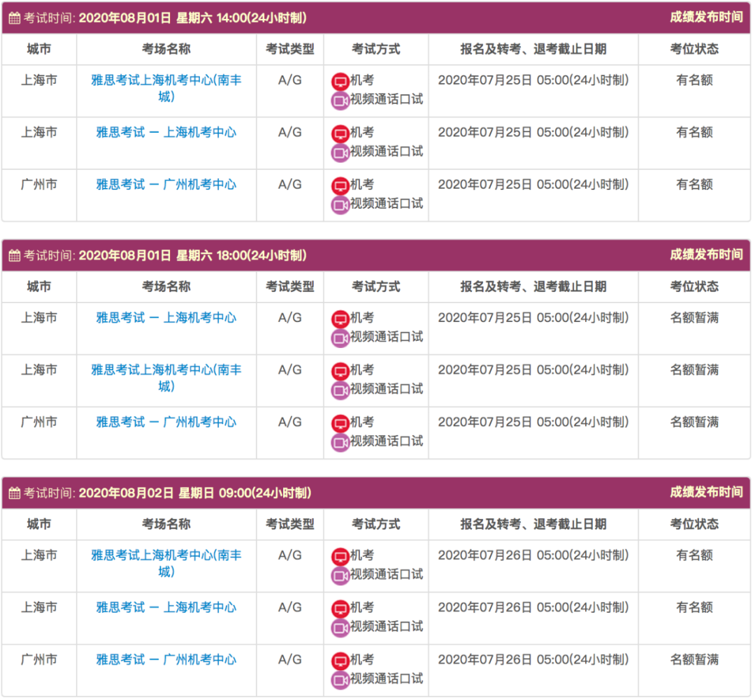This screenshot has width=755, height=700.
Task: Open 上海机考中心 link in 14:00 table
Action: tap(166, 132)
